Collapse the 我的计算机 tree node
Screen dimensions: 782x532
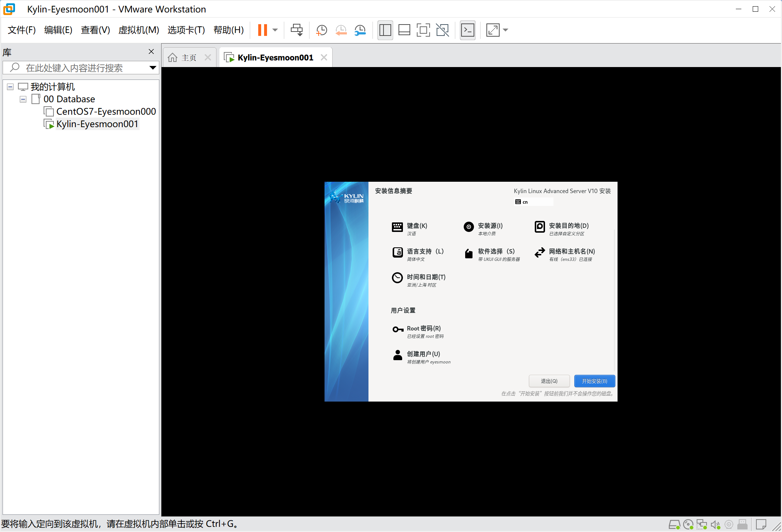10,87
